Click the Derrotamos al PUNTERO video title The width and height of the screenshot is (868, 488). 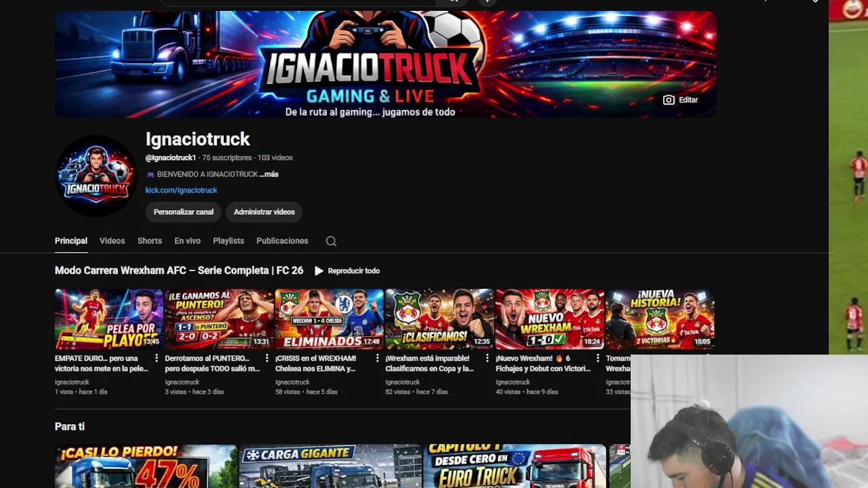click(212, 363)
